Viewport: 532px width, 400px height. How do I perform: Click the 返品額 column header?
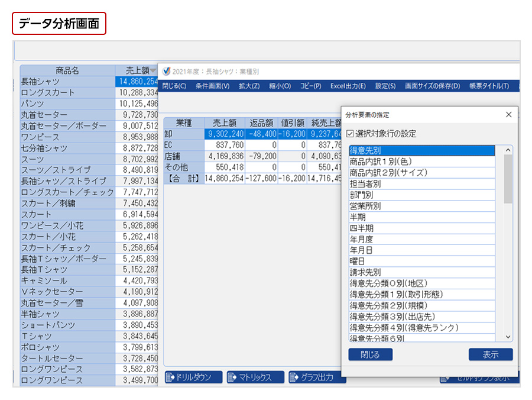pos(261,123)
